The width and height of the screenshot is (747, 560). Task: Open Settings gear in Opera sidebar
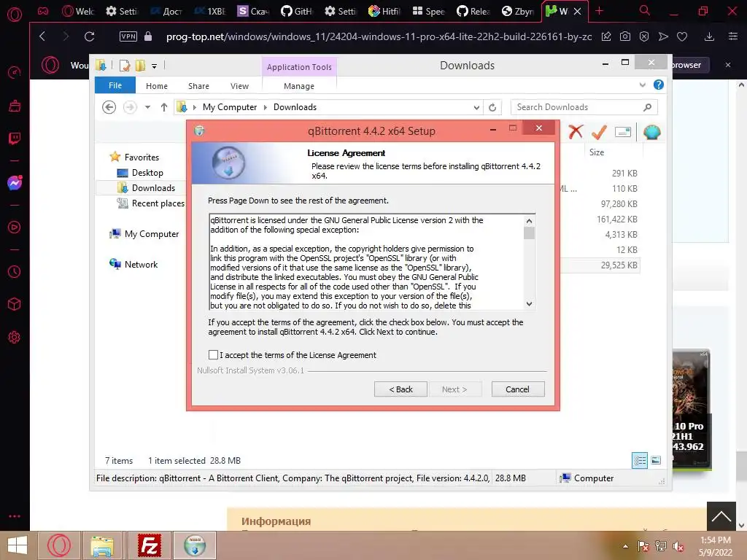coord(15,337)
